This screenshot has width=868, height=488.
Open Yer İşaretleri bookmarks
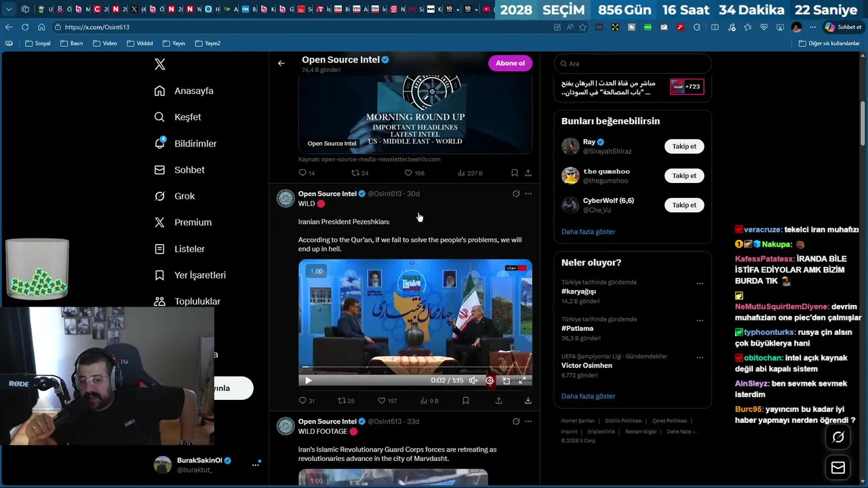coord(191,275)
